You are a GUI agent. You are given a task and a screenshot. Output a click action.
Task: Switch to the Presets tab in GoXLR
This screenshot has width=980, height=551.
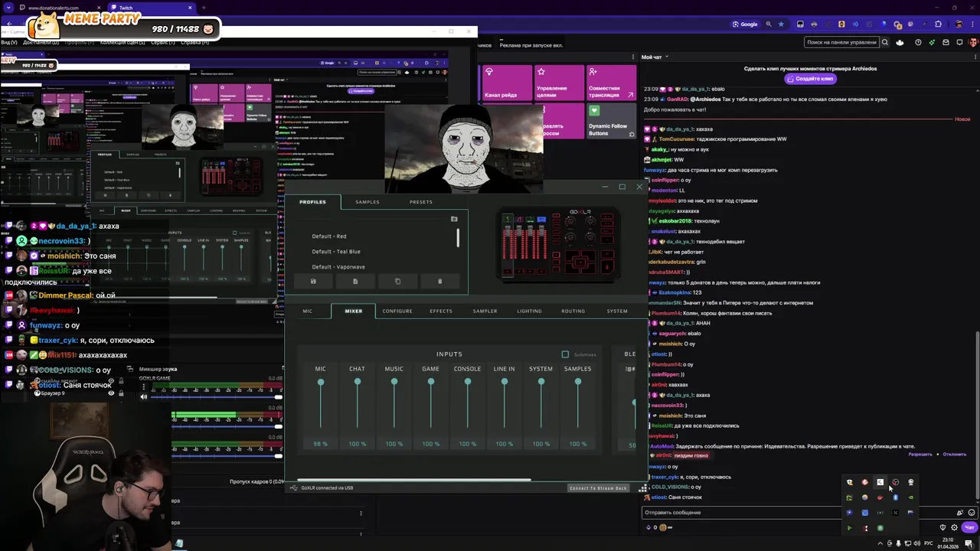[x=421, y=202]
